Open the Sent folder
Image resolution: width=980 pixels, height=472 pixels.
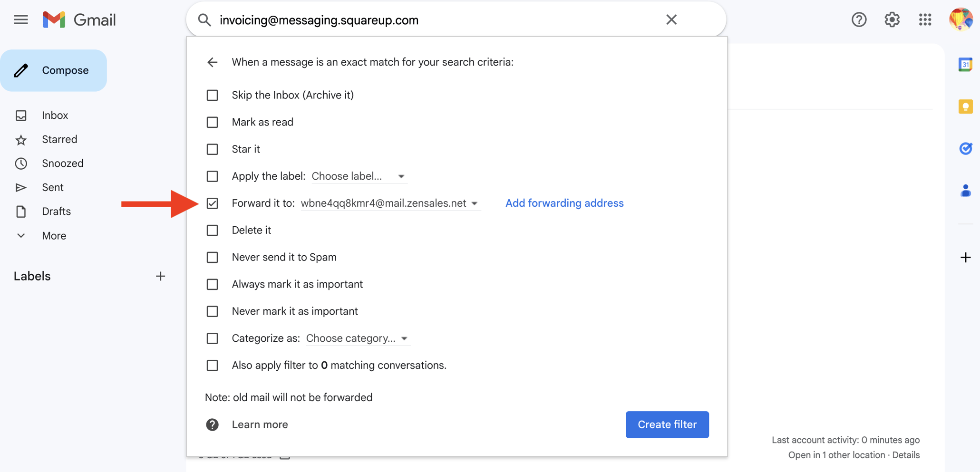click(52, 187)
